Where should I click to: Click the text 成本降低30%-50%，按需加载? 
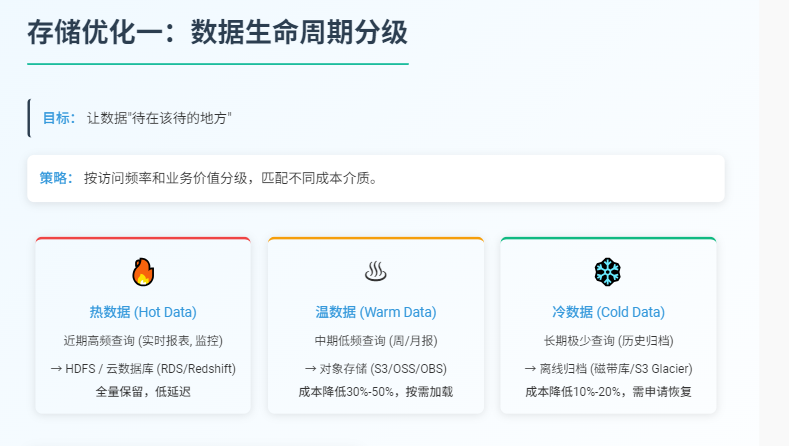pos(375,392)
